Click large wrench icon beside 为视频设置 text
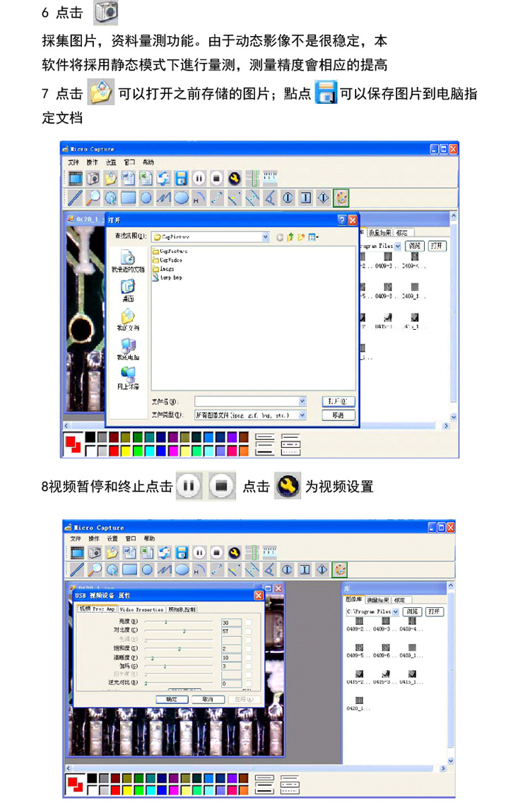530x812 pixels. pyautogui.click(x=288, y=486)
